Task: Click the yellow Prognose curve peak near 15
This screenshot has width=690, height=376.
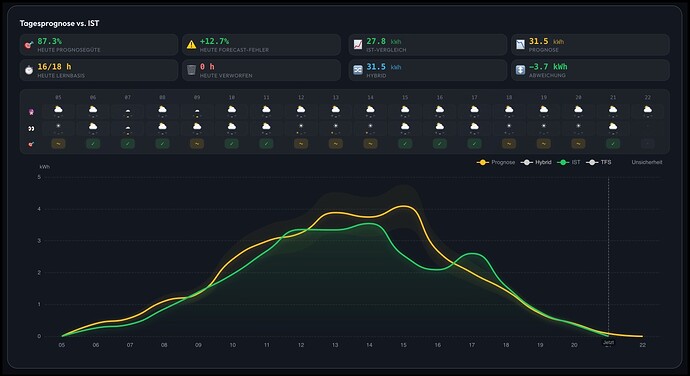Action: (405, 206)
